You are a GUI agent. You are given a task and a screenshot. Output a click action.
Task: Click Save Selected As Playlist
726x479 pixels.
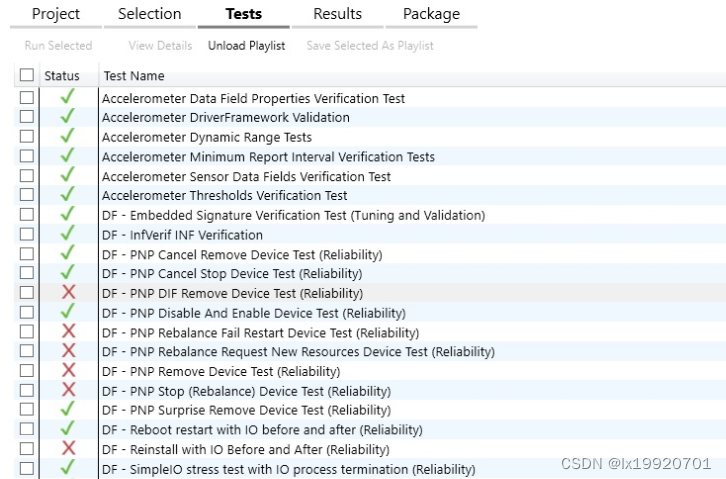[x=370, y=45]
